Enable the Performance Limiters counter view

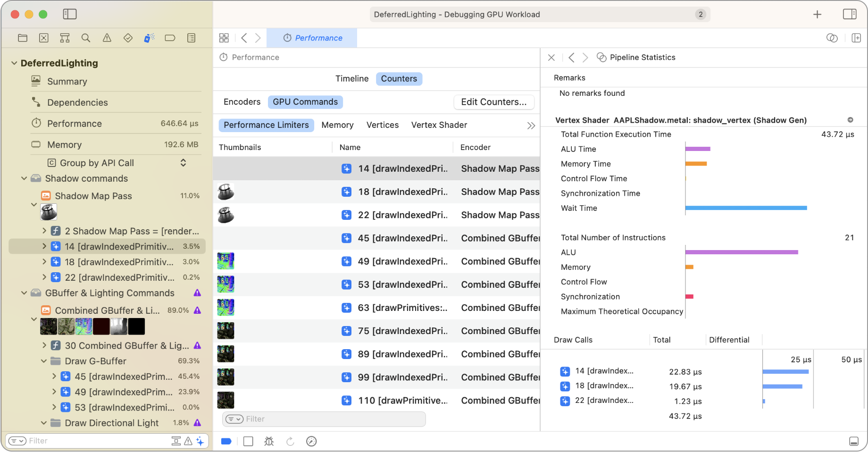[266, 125]
